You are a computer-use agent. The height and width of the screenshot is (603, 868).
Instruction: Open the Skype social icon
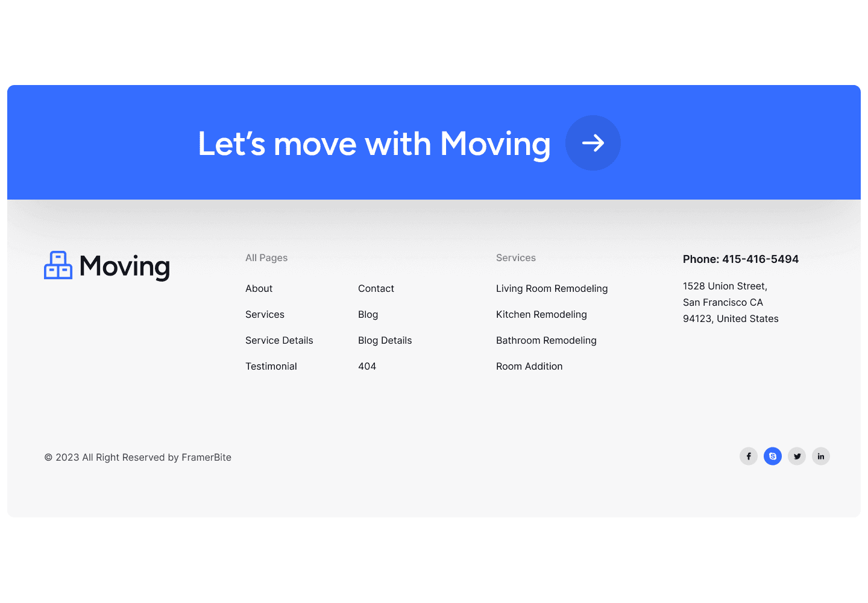coord(773,456)
